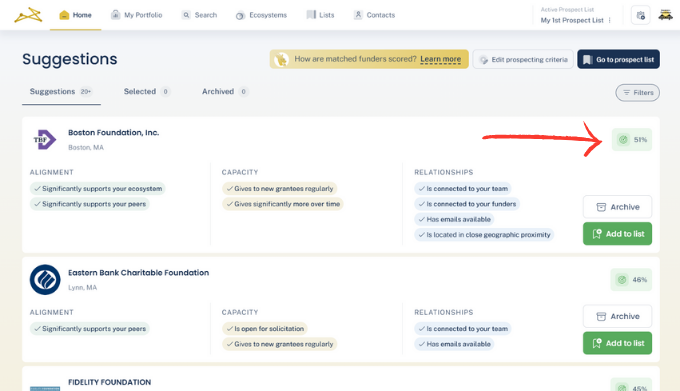The width and height of the screenshot is (680, 391).
Task: Switch to the Suggestions tab
Action: click(x=61, y=91)
